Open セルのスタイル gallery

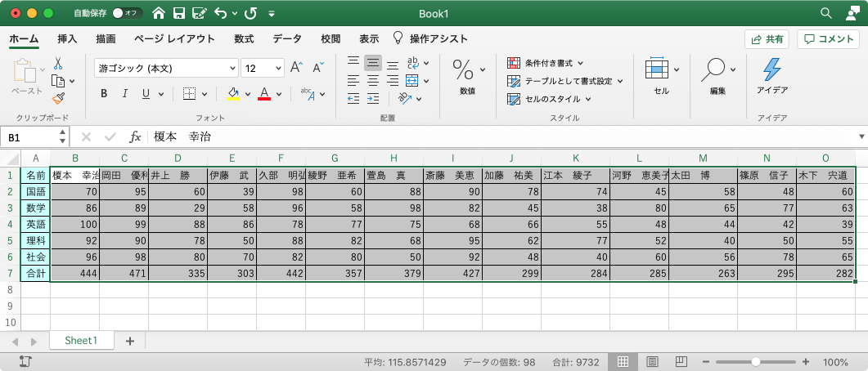click(x=549, y=99)
